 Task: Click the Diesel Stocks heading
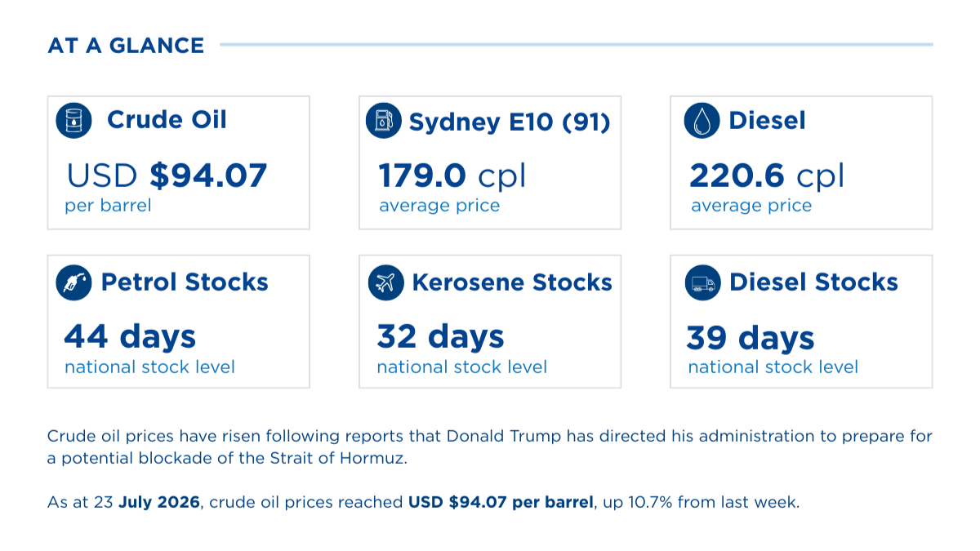pyautogui.click(x=813, y=282)
